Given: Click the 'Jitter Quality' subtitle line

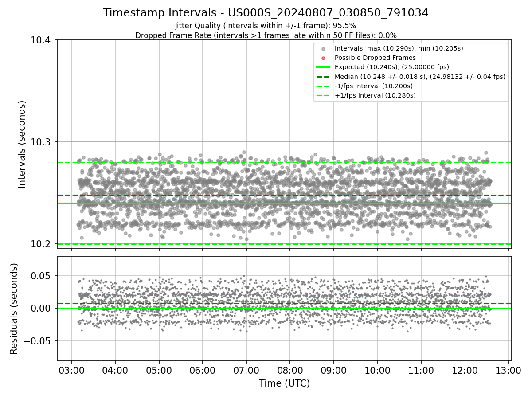Looking at the screenshot, I should tap(266, 26).
